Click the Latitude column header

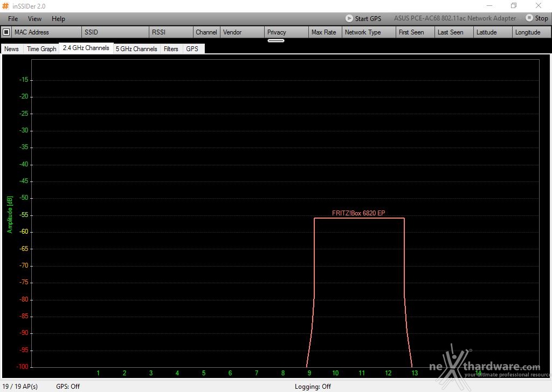(x=493, y=32)
